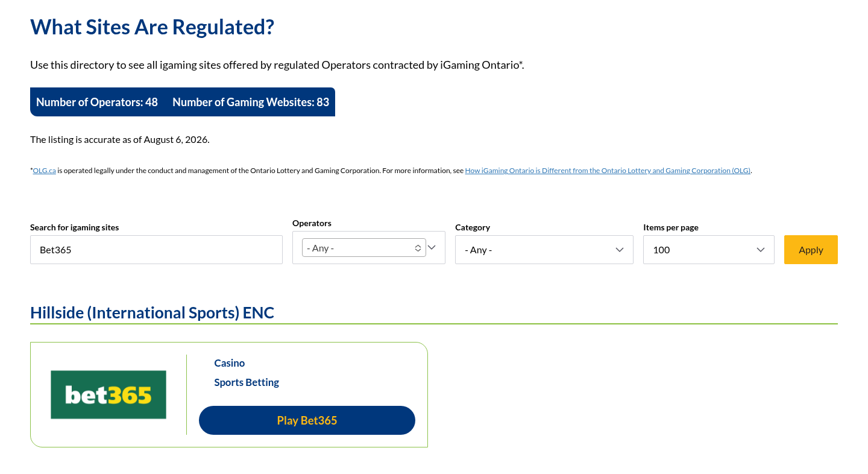Viewport: 868px width, 474px height.
Task: Click the chevron beside the Operators box
Action: point(432,247)
